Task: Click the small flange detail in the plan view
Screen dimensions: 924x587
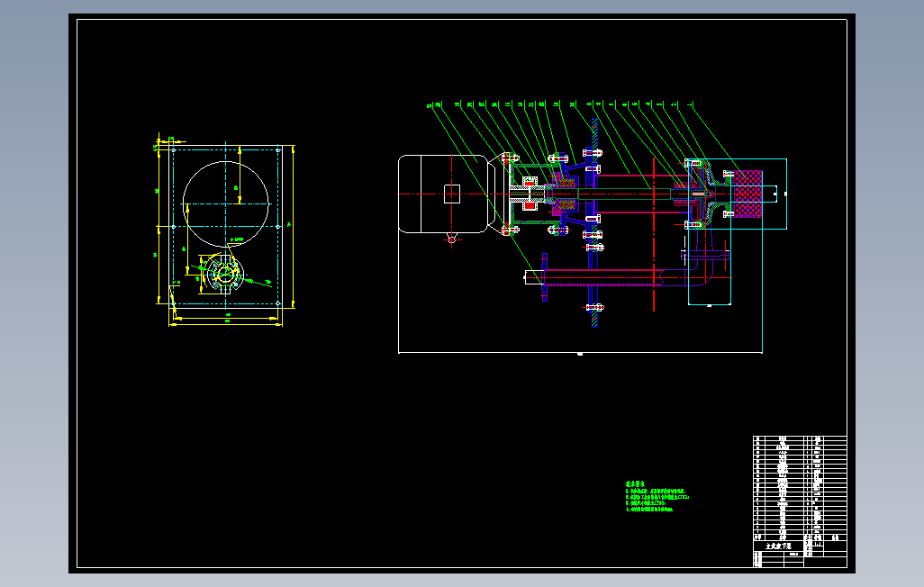Action: [224, 273]
